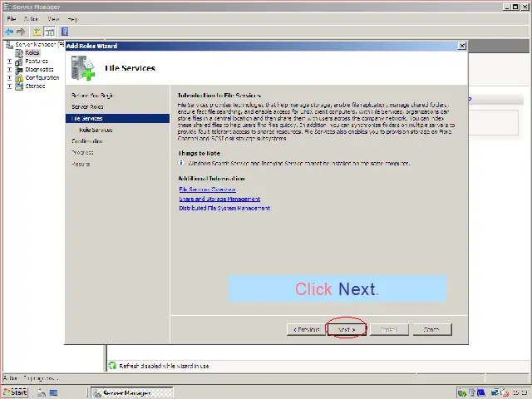Click the Server Manager taskbar button

[x=132, y=392]
